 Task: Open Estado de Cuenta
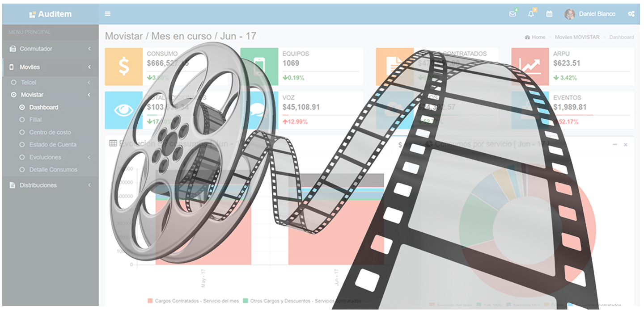coord(53,145)
